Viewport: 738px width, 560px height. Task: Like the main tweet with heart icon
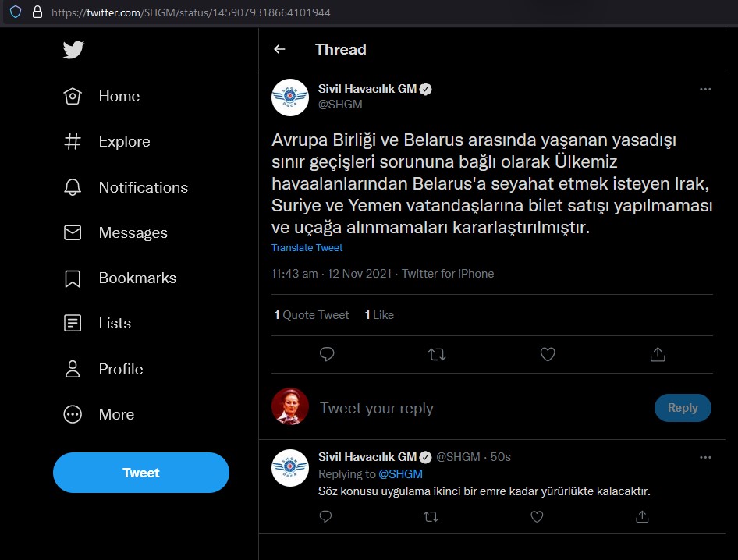tap(548, 354)
